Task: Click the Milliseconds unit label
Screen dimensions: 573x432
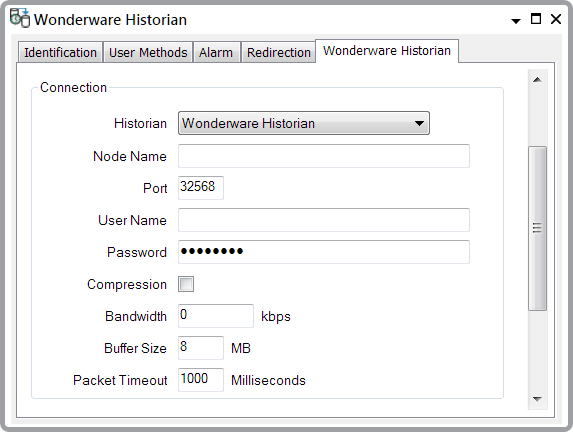Action: point(268,380)
